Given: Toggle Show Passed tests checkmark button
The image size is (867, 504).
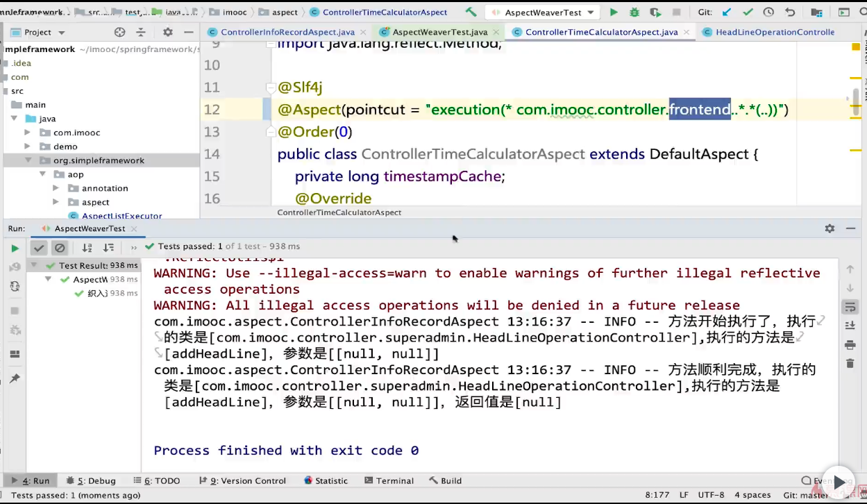Looking at the screenshot, I should click(x=39, y=248).
